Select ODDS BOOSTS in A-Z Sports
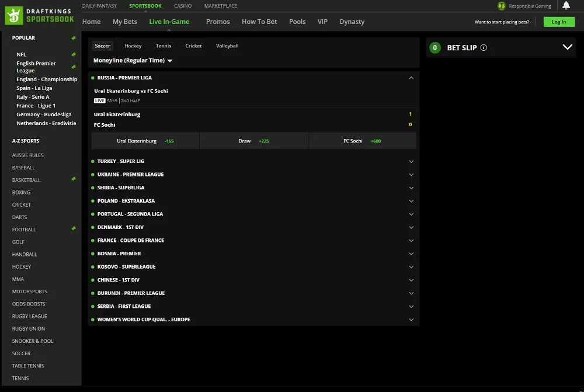 tap(29, 304)
